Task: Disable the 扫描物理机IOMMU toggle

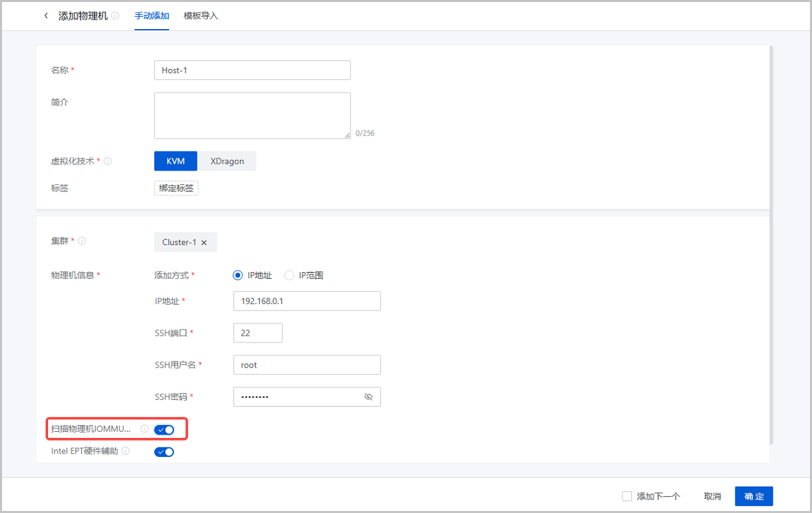Action: [x=164, y=428]
